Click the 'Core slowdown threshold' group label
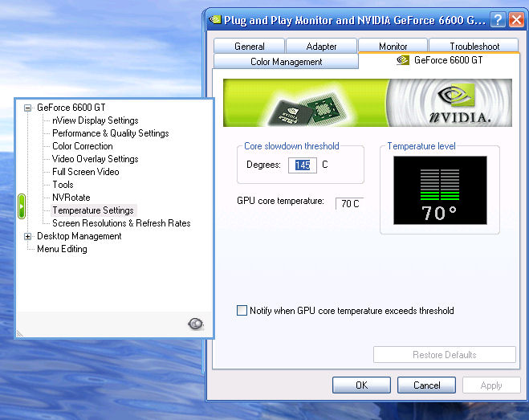Viewport: 529px width, 420px height. point(291,146)
